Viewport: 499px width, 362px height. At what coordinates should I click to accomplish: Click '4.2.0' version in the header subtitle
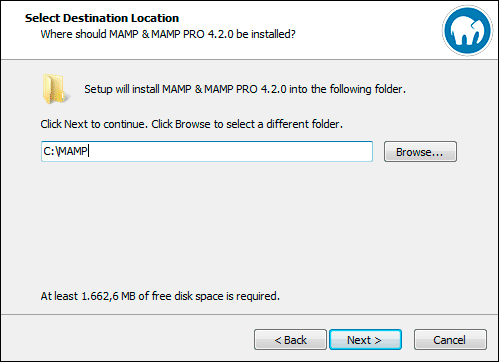point(220,34)
